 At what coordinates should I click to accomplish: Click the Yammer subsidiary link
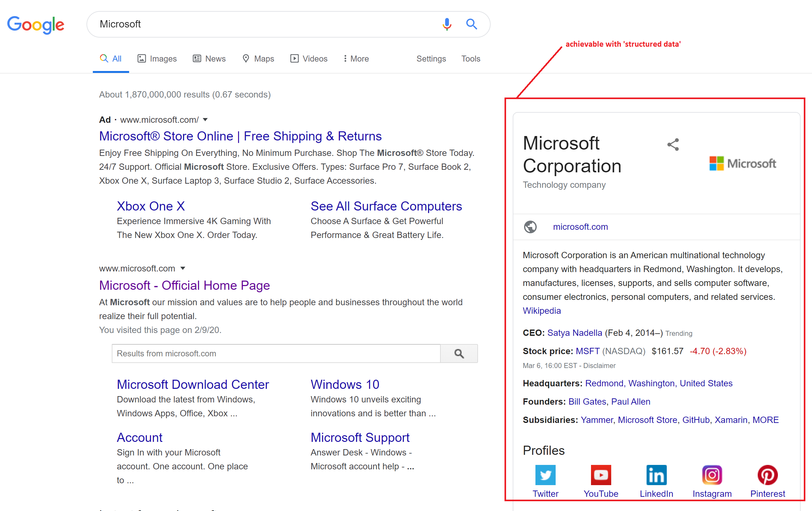(596, 420)
